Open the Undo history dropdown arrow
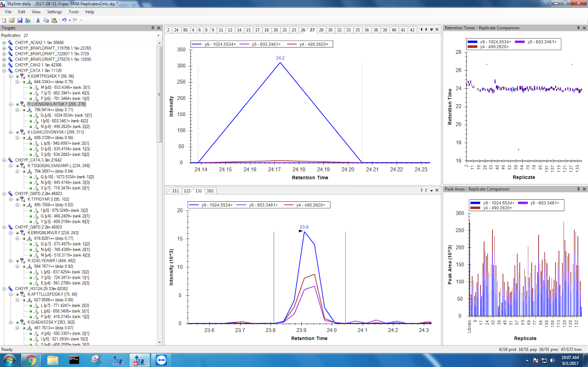 pos(69,20)
